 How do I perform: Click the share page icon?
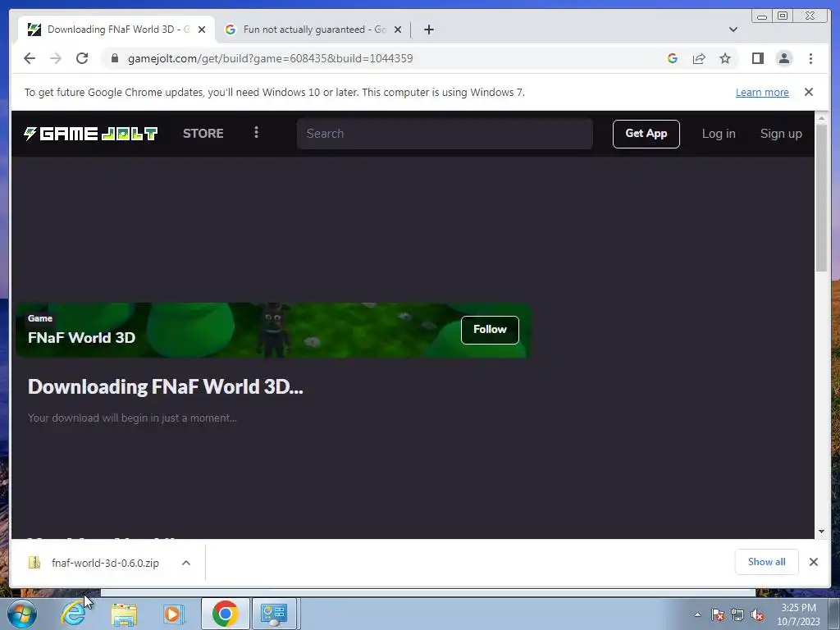699,58
